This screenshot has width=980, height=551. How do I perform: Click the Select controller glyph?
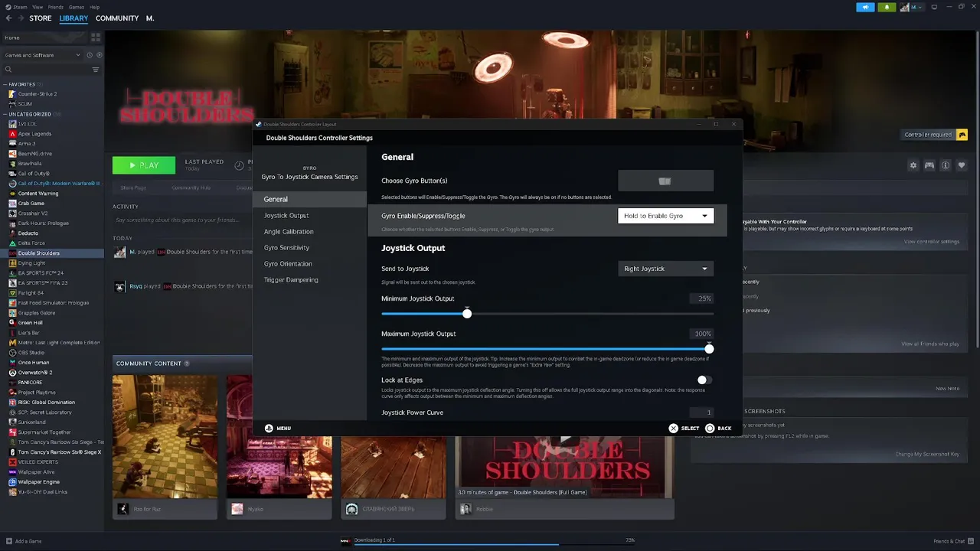tap(673, 428)
